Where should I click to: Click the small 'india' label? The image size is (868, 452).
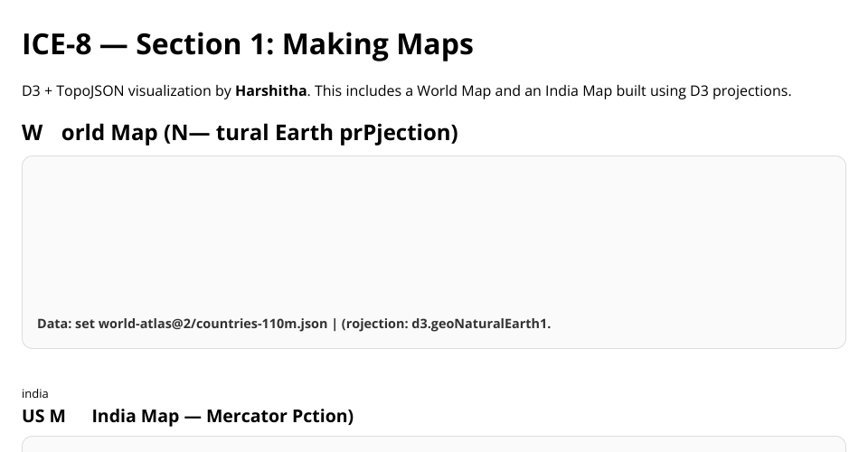click(x=34, y=393)
